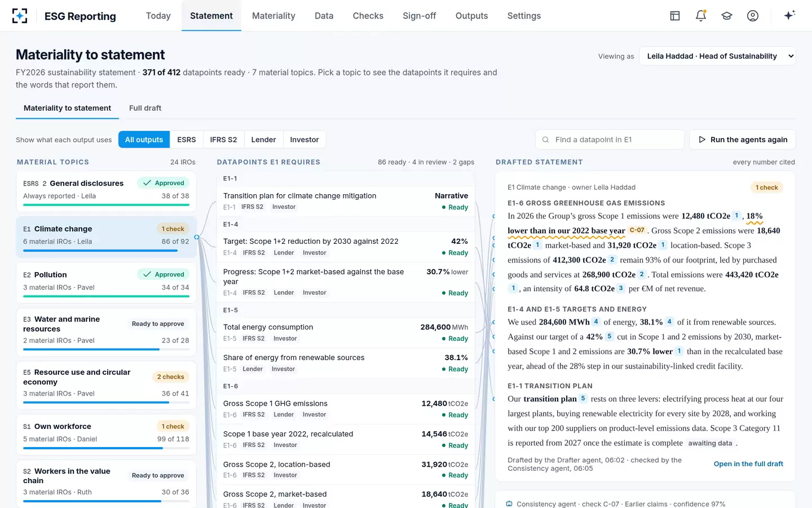The image size is (812, 508).
Task: Click the flagged phrase lower than in our 2022 base year
Action: pyautogui.click(x=566, y=230)
